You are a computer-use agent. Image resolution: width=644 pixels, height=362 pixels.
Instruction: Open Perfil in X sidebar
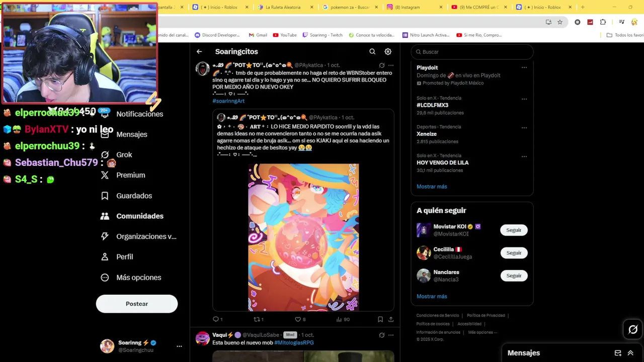point(117,257)
